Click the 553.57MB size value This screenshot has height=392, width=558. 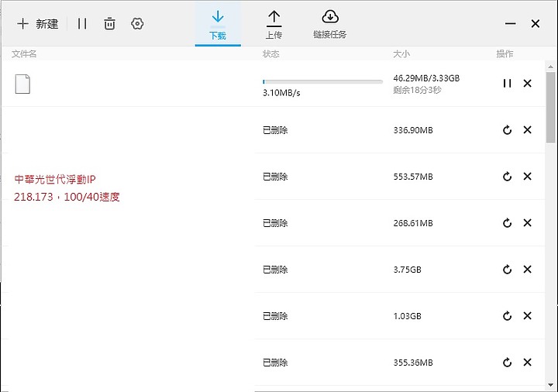(413, 177)
